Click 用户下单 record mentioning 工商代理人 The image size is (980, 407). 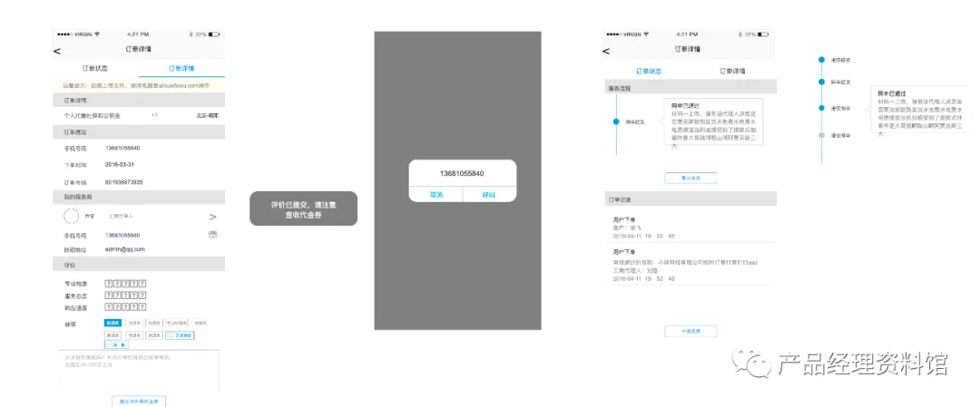tap(691, 265)
